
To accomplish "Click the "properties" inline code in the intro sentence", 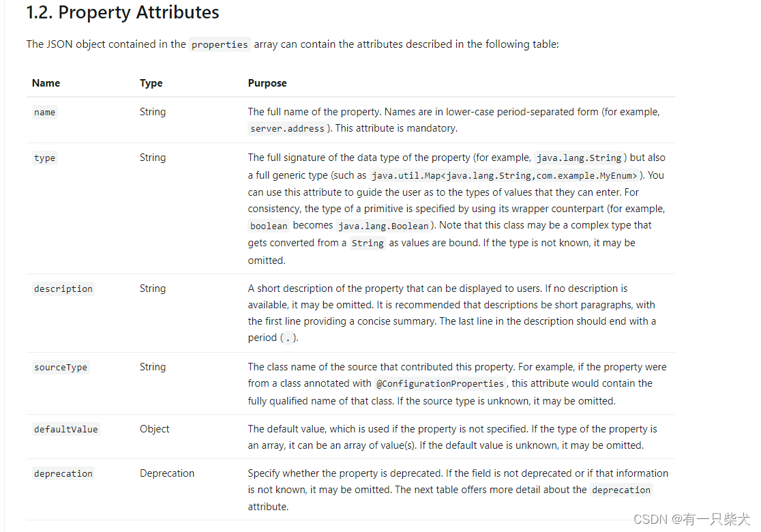I will [x=220, y=44].
